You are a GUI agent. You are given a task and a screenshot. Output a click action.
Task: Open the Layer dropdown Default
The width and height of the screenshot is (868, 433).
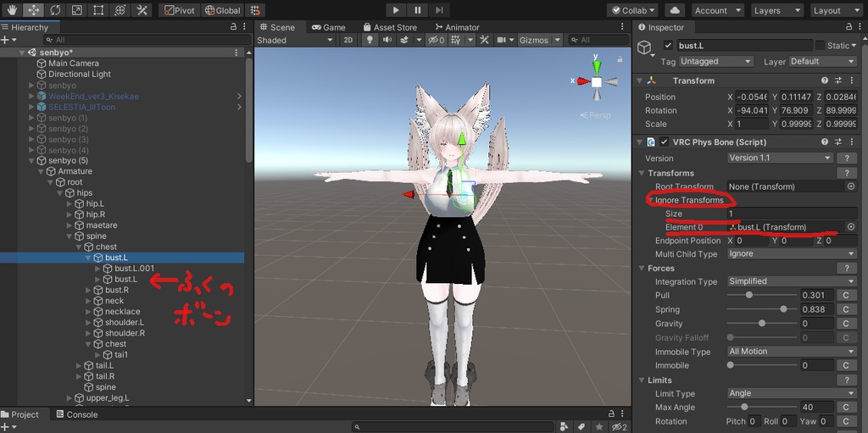click(x=822, y=62)
